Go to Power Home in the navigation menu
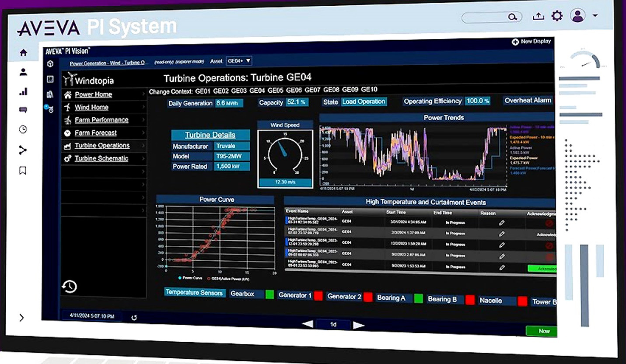This screenshot has width=626, height=364. 93,94
